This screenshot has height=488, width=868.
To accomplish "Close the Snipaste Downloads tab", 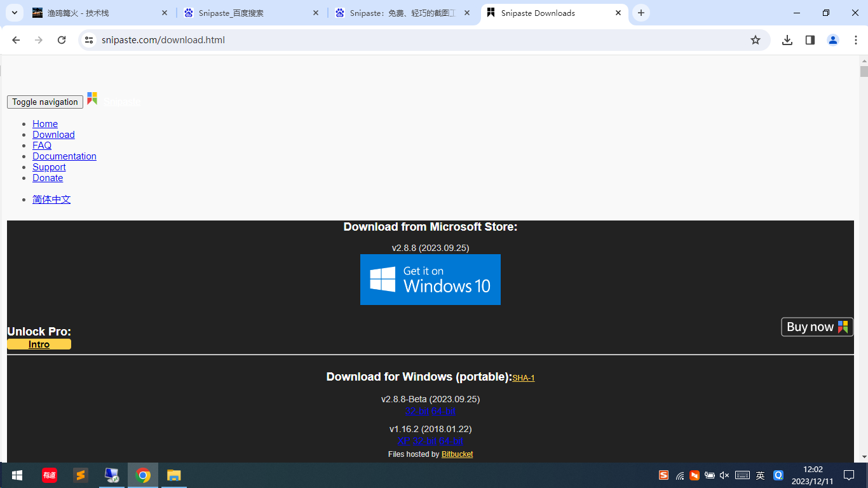I will coord(618,13).
